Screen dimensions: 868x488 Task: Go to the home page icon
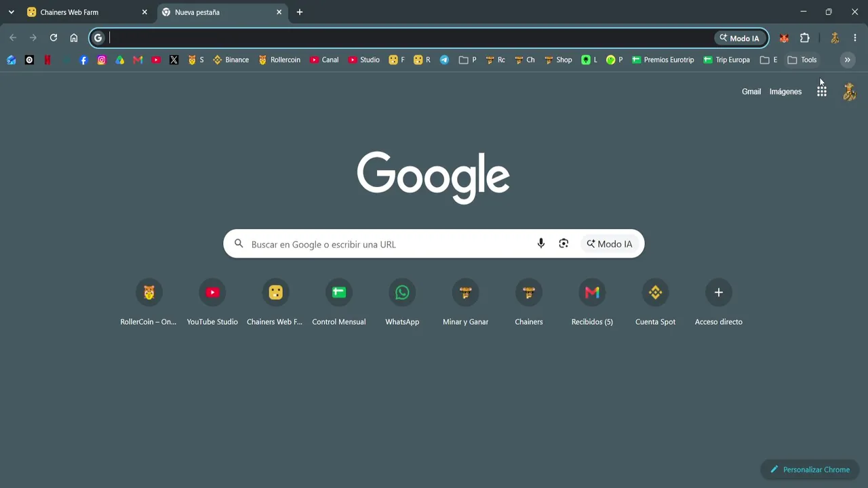pos(74,38)
